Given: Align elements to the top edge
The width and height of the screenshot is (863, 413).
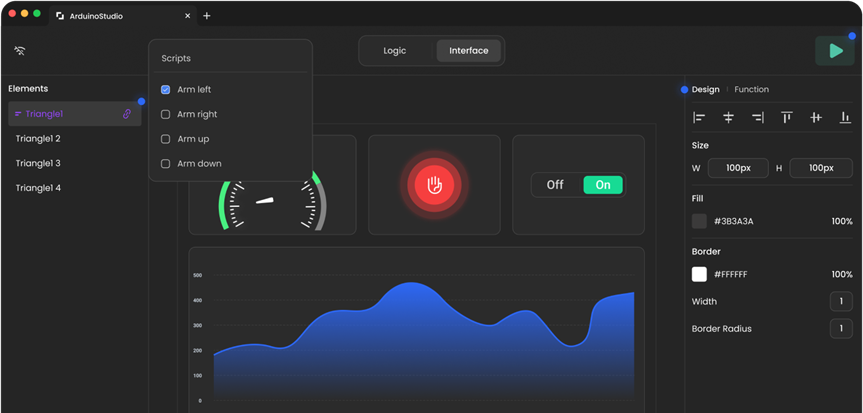Looking at the screenshot, I should pos(787,118).
